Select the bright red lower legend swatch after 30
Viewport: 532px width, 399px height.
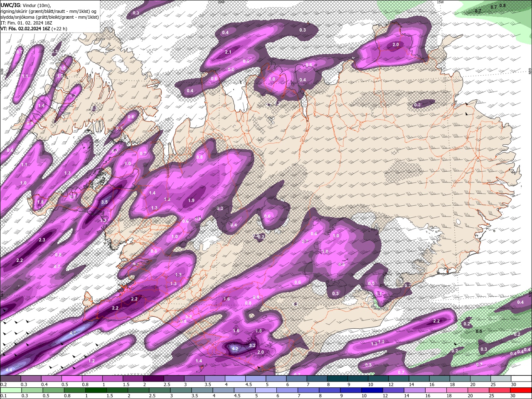point(520,390)
